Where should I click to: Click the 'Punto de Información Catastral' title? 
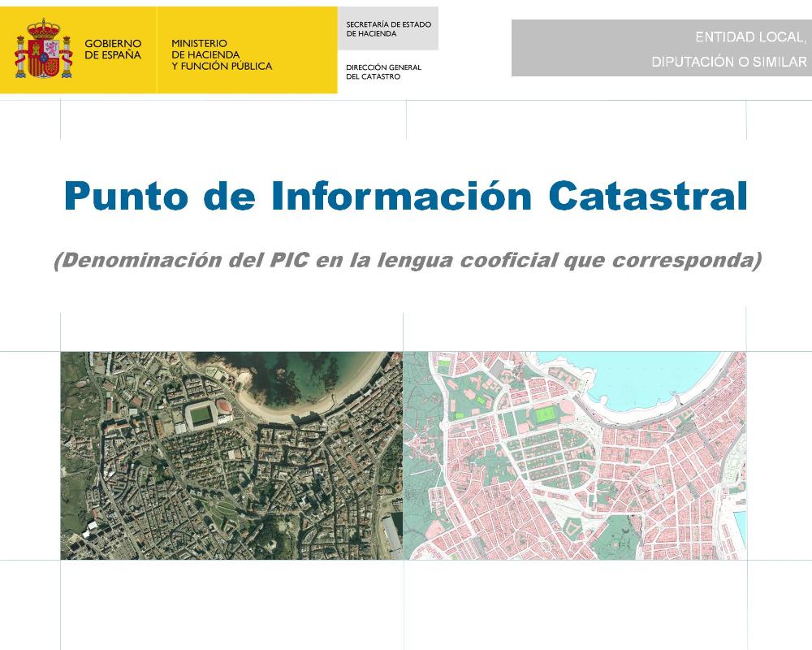pos(405,196)
